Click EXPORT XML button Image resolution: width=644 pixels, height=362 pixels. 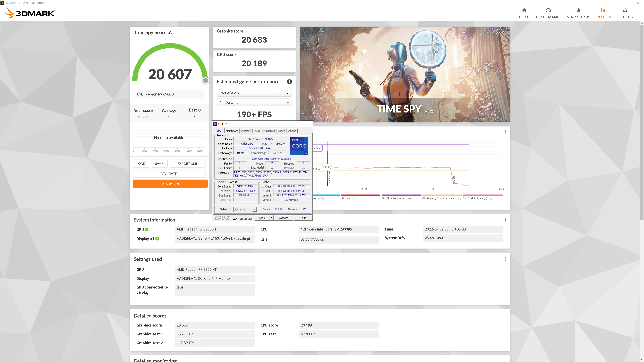point(187,164)
